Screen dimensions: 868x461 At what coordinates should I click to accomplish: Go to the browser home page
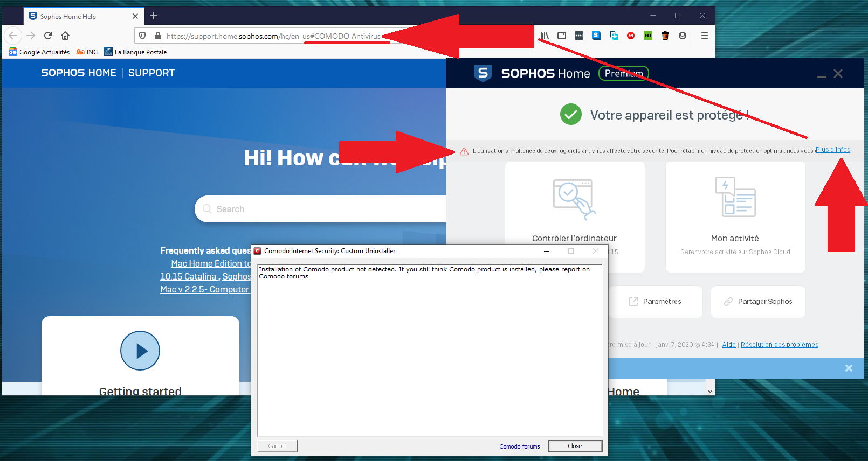(x=65, y=36)
